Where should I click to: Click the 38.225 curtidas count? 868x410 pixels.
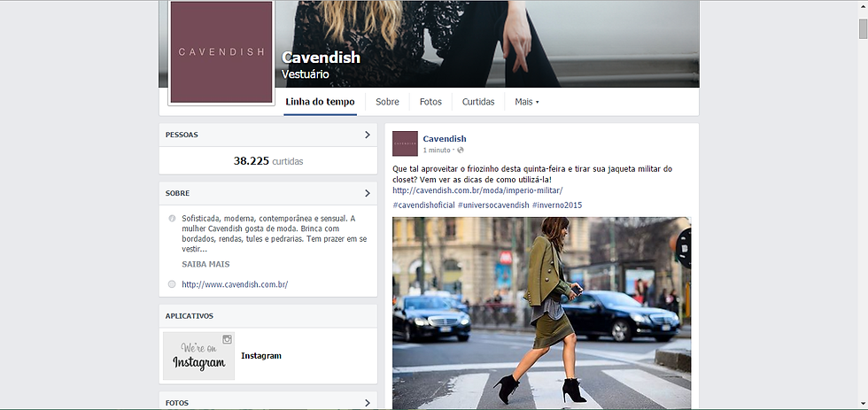[x=267, y=161]
